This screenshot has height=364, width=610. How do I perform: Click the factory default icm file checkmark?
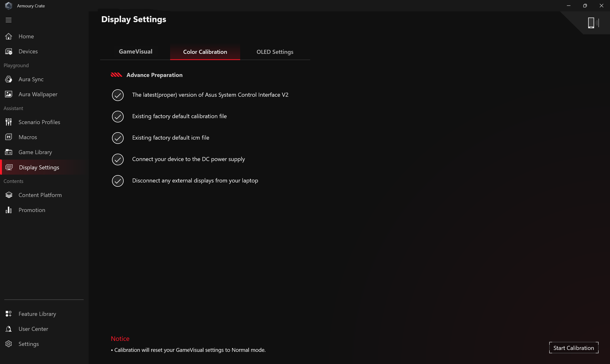click(118, 138)
